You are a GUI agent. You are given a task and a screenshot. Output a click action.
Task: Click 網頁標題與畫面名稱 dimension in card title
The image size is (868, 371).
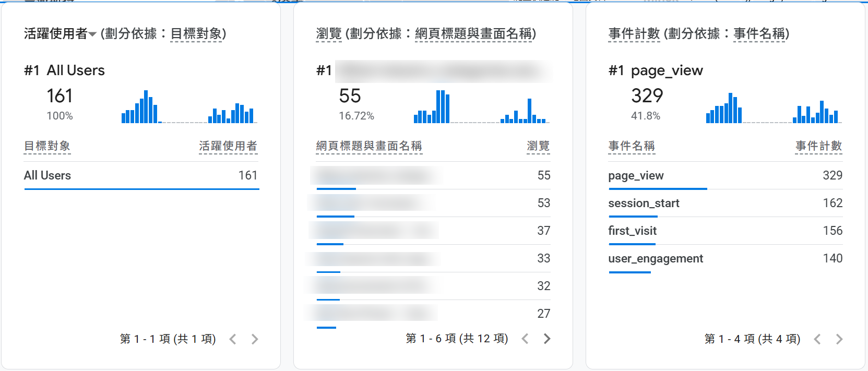[473, 34]
